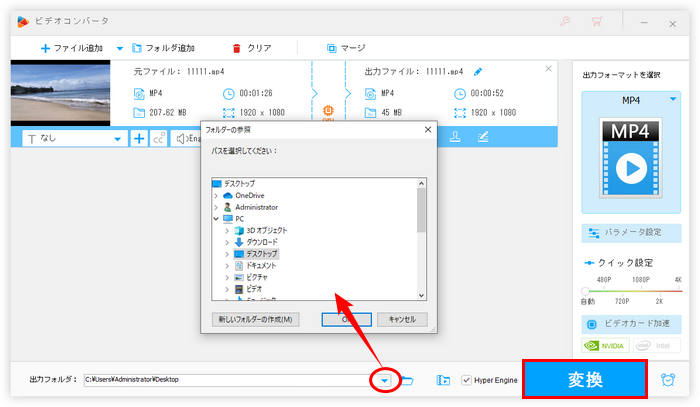Open the audio track dropdown

pos(186,139)
